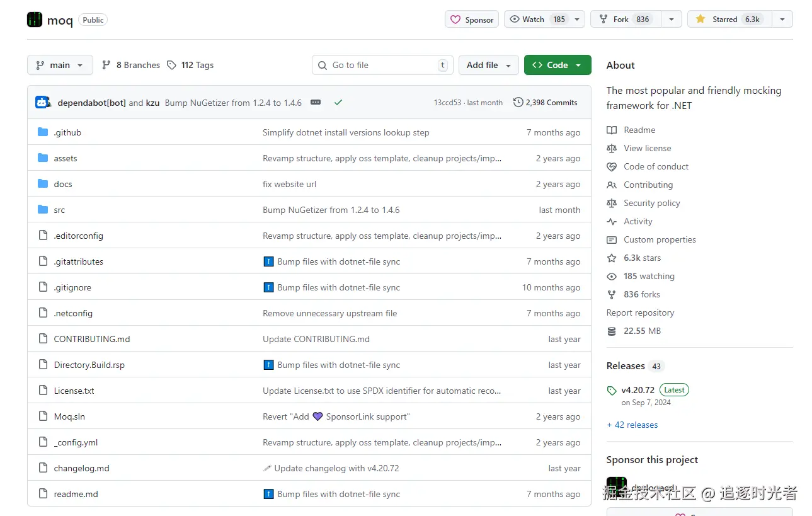Open the Custom properties link
The height and width of the screenshot is (516, 812).
[x=660, y=239]
